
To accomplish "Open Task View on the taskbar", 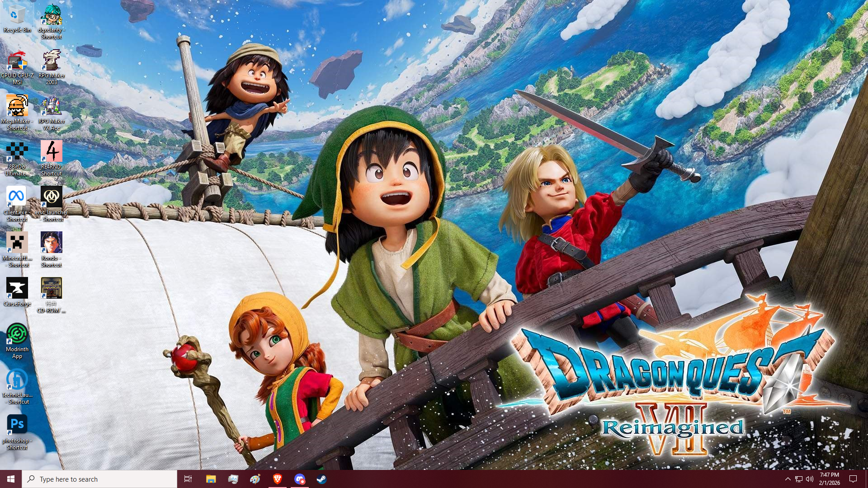I will (x=188, y=479).
